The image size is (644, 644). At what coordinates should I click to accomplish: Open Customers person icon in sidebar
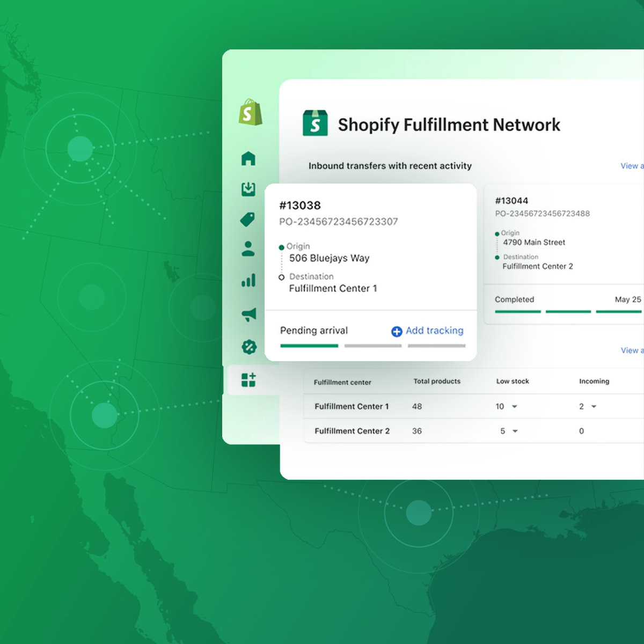pyautogui.click(x=248, y=249)
